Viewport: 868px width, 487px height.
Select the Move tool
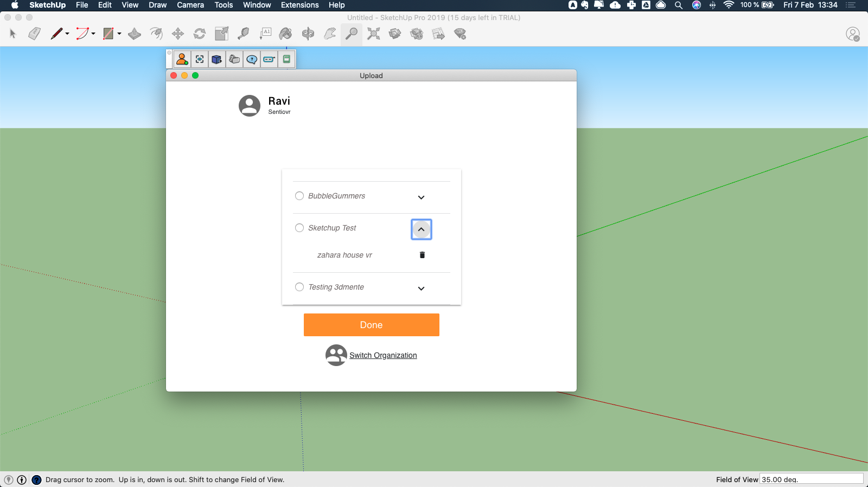[178, 34]
